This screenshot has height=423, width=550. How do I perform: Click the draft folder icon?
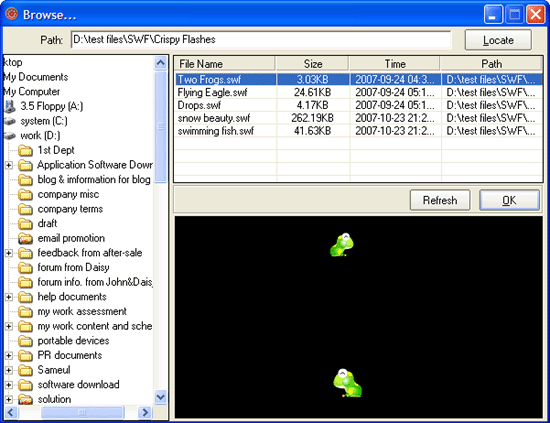coord(25,224)
